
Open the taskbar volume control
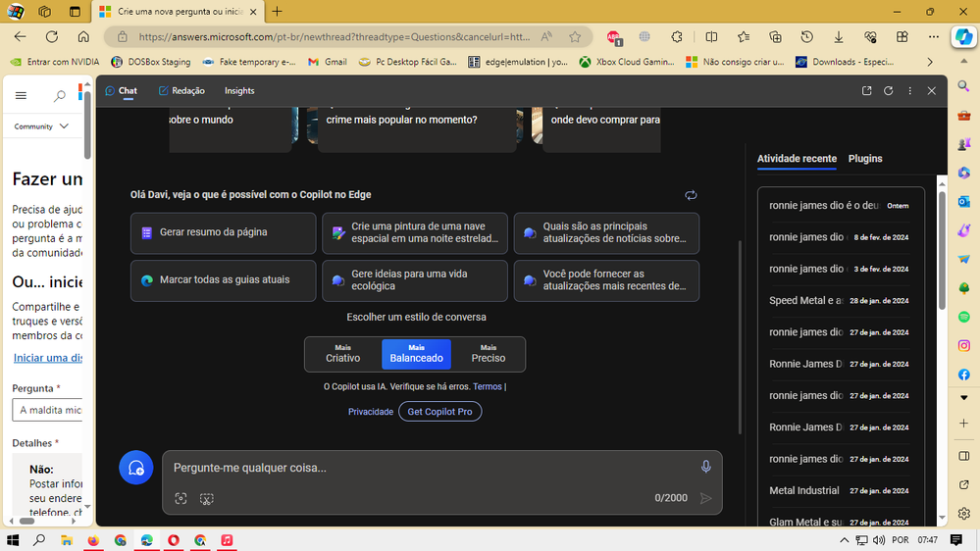pos(879,540)
